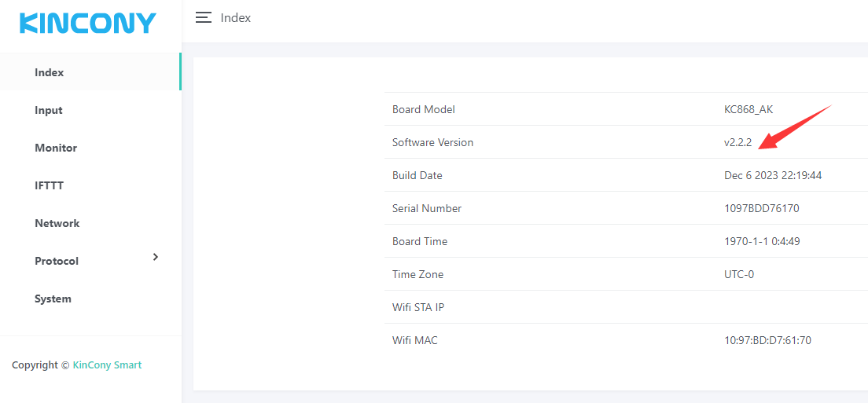The height and width of the screenshot is (403, 868).
Task: Click the Wifi MAC address value
Action: (767, 340)
